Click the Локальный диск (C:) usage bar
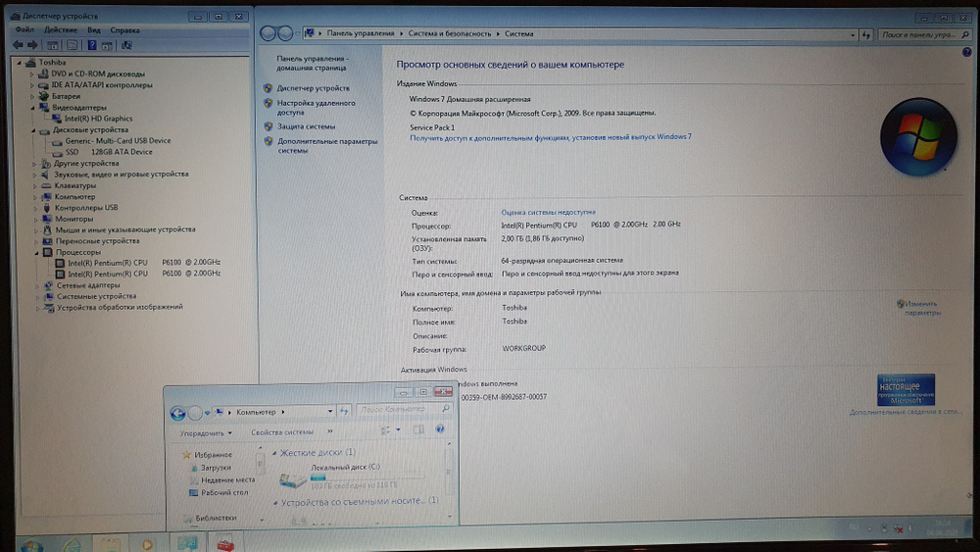 (367, 477)
